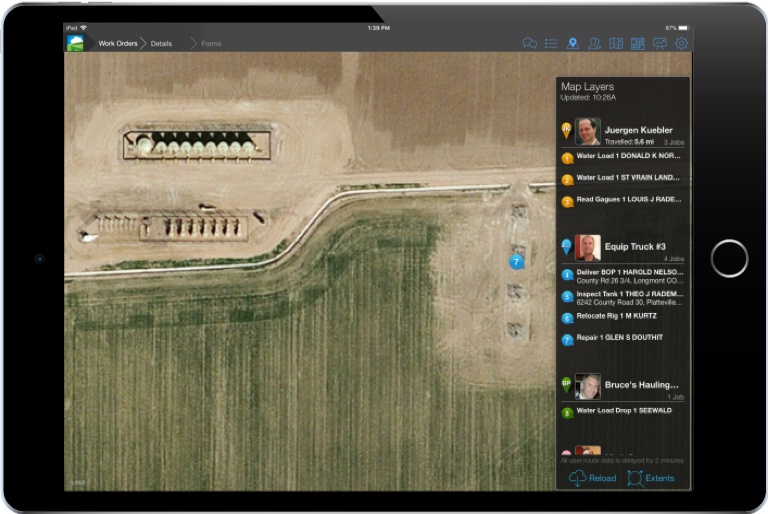Tap yellow marker 1 Water Load DONALD K
This screenshot has height=514, width=768.
pyautogui.click(x=567, y=158)
